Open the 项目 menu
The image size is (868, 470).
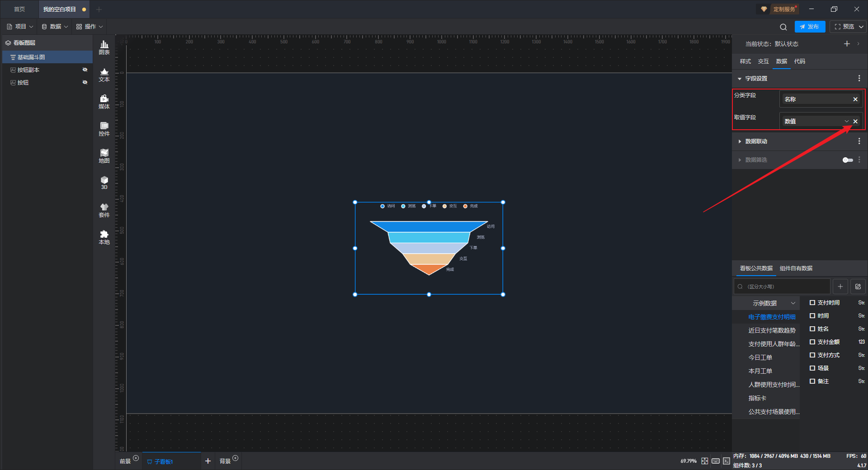point(20,27)
